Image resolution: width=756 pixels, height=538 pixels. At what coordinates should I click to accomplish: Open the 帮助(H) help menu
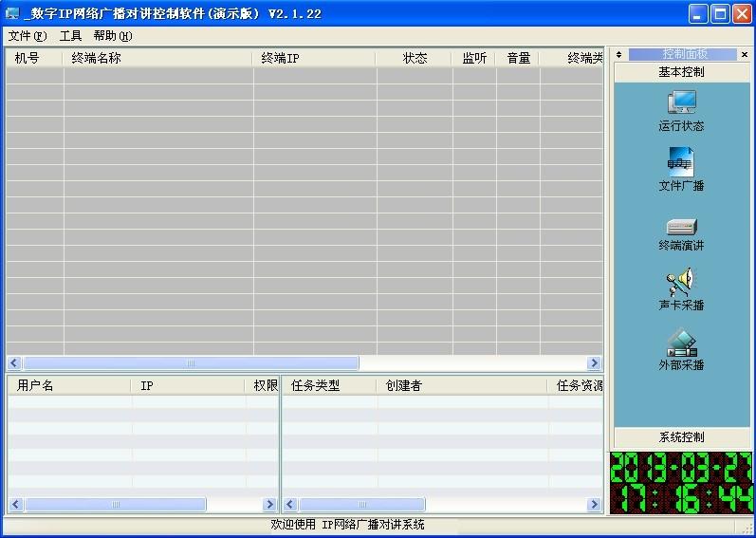pos(112,36)
